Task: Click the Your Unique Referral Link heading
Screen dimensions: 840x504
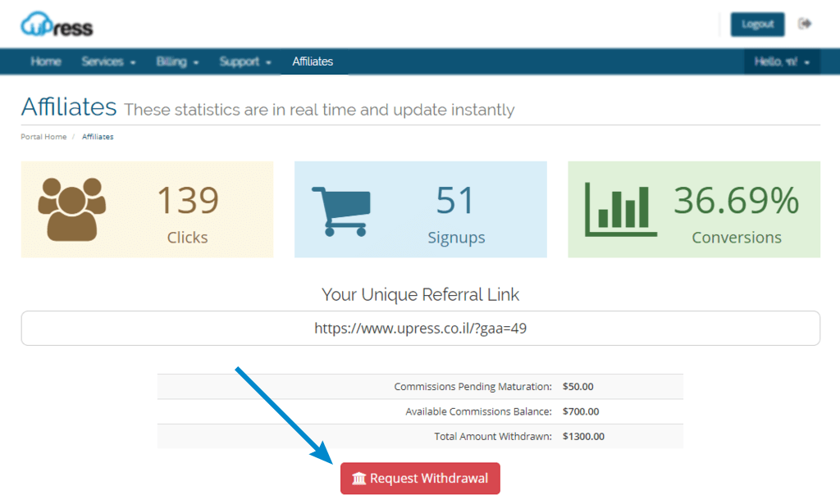Action: click(x=421, y=294)
